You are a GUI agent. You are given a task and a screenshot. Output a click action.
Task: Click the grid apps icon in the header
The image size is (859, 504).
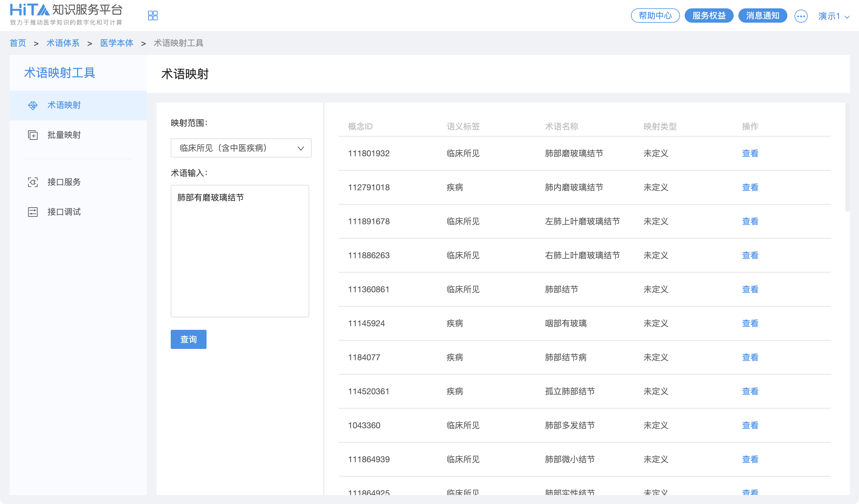(153, 16)
